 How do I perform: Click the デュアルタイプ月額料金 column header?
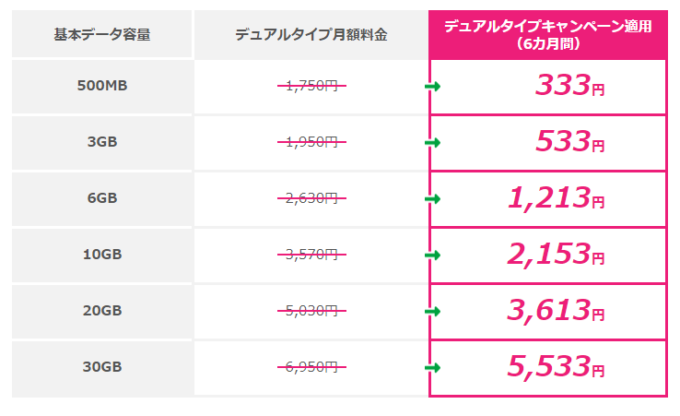311,34
